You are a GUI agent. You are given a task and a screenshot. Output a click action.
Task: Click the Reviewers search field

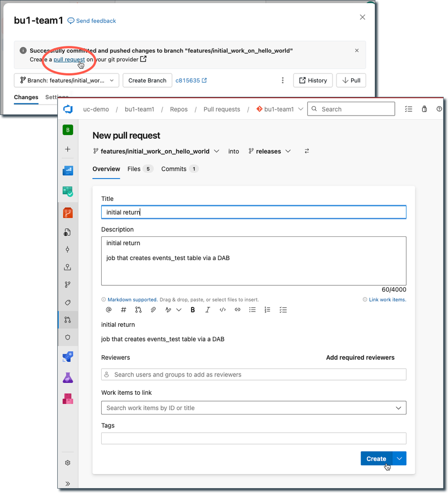click(x=254, y=375)
